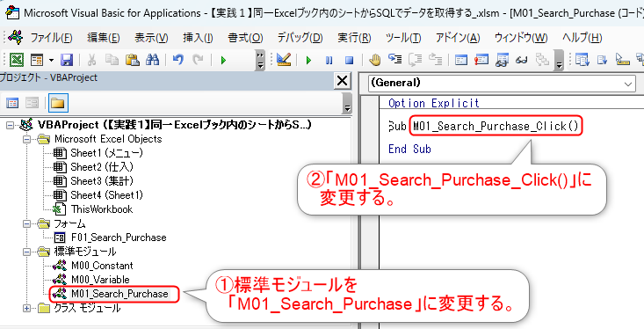Click the View Microsoft Excel icon
Viewport: 644px width, 329px height.
[17, 61]
